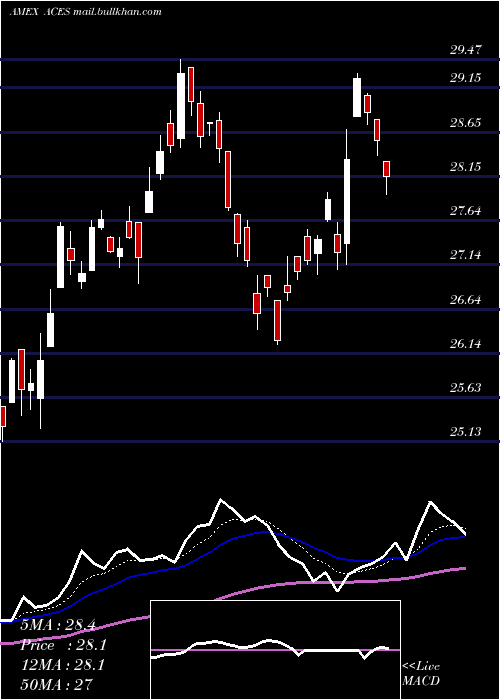Image resolution: width=500 pixels, height=700 pixels.
Task: Click the <<Live MACD label
Action: point(421,674)
